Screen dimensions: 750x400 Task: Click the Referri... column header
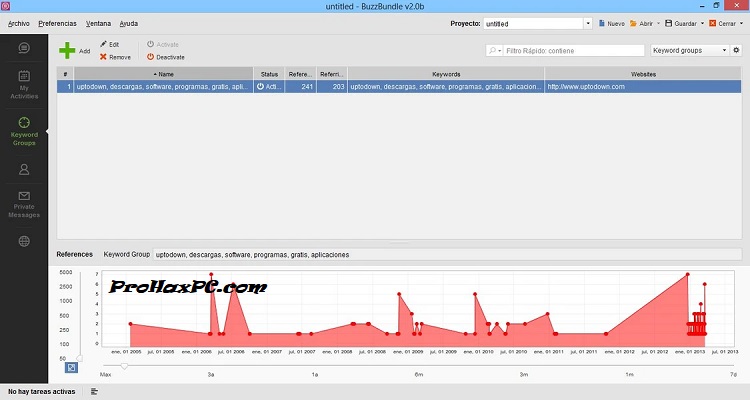pos(332,74)
